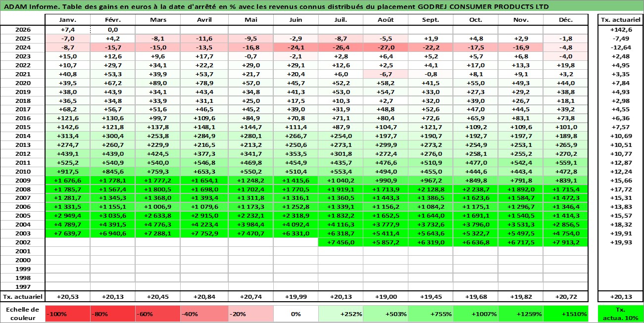Select the +755% color scale swatch

(x=431, y=314)
